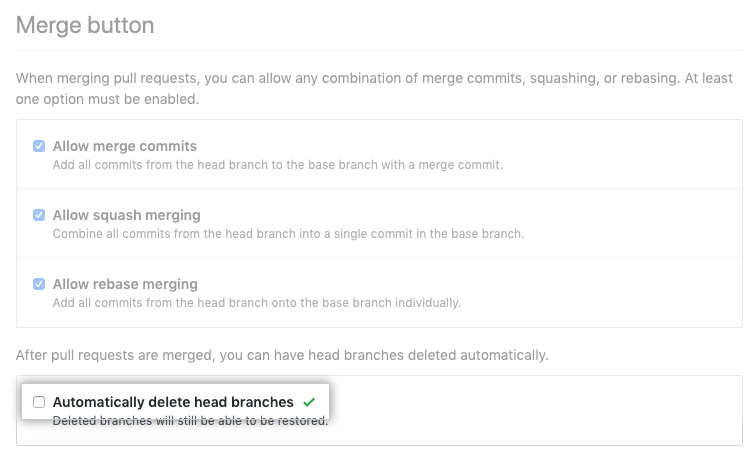Viewport: 756px width, 460px height.
Task: Click the merge commit description under Allow merge commits
Action: pos(277,164)
